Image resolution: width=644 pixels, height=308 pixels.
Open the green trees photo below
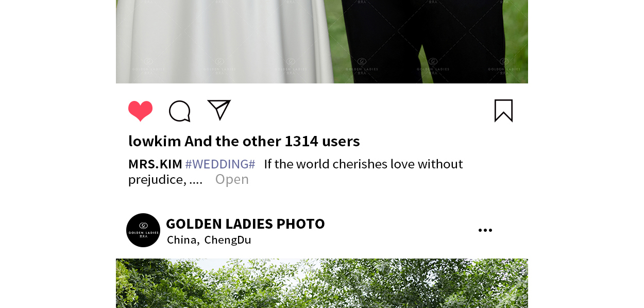coord(322,283)
